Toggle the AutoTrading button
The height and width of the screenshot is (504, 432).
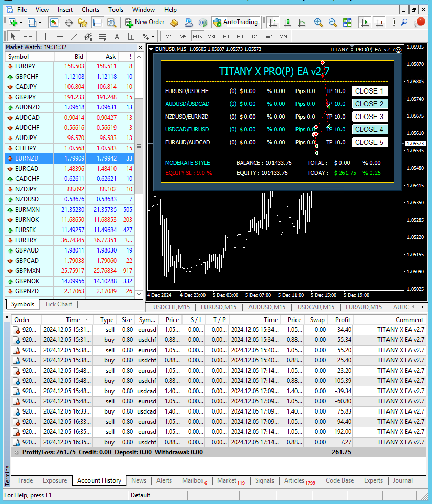[235, 22]
